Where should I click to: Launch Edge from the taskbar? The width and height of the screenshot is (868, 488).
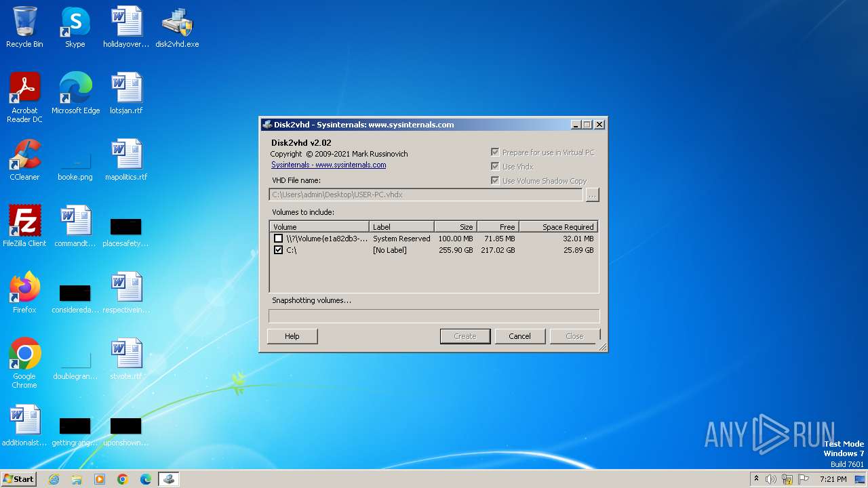click(146, 479)
